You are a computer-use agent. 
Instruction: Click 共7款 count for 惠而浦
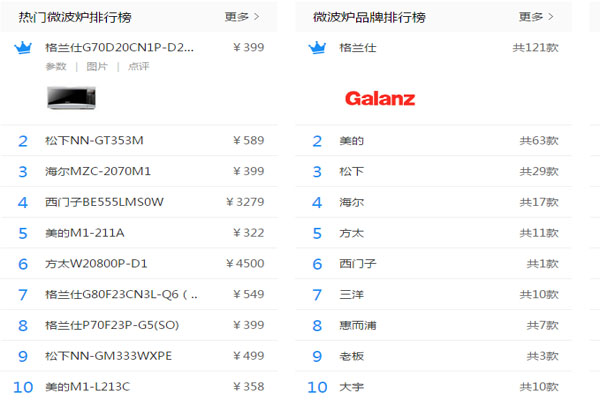pos(543,325)
